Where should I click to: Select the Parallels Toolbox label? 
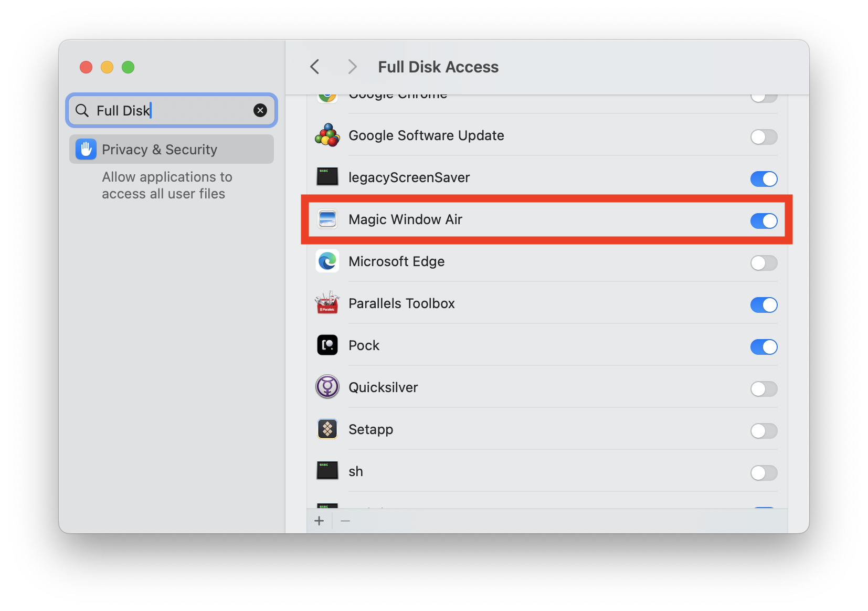tap(401, 303)
